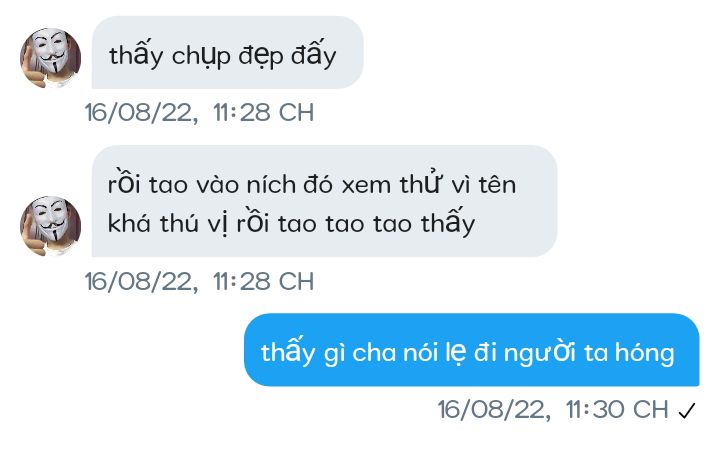The width and height of the screenshot is (720, 460).
Task: Click the word 'tên' in second message
Action: click(497, 185)
